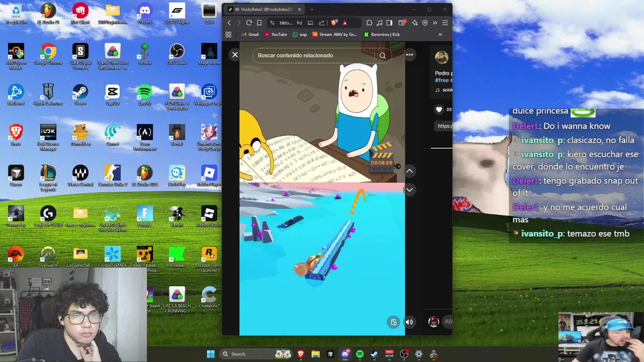Screen dimensions: 644x362
Task: Open browser extensions puzzle icon
Action: pyautogui.click(x=369, y=23)
